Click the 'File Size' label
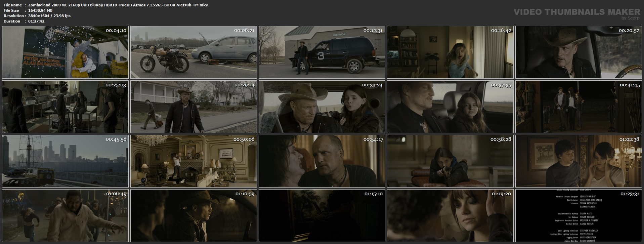Viewport: 644px width, 244px height. [x=11, y=10]
